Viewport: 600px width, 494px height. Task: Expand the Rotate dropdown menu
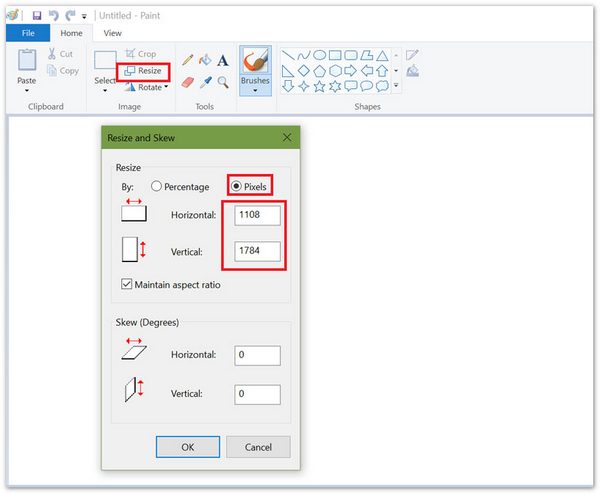click(x=166, y=87)
